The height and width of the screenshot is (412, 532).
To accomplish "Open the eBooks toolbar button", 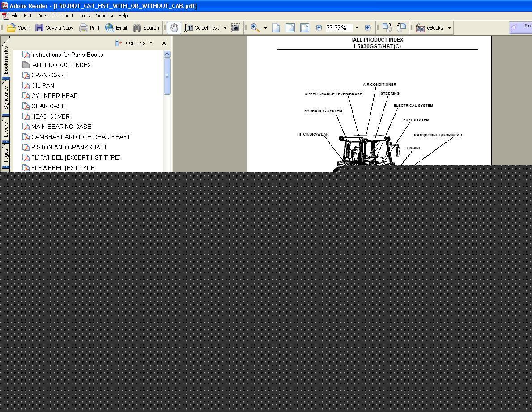I will coord(430,28).
